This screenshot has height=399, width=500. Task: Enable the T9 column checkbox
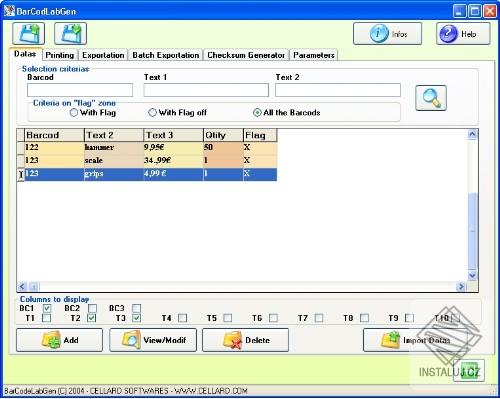click(x=410, y=318)
